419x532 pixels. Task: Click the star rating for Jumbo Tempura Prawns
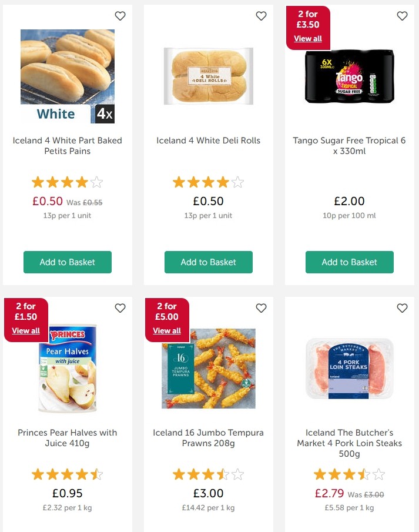click(208, 474)
